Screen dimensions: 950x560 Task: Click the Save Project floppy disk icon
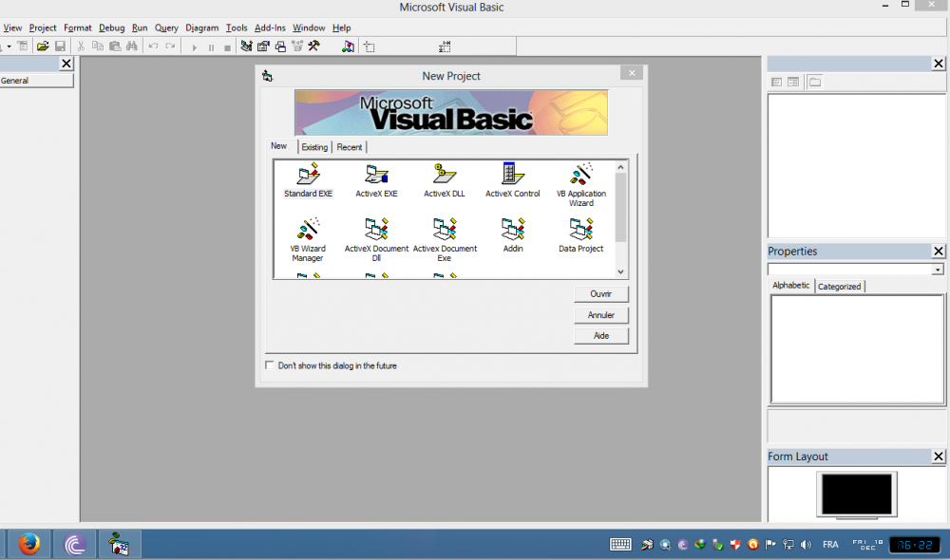[60, 46]
